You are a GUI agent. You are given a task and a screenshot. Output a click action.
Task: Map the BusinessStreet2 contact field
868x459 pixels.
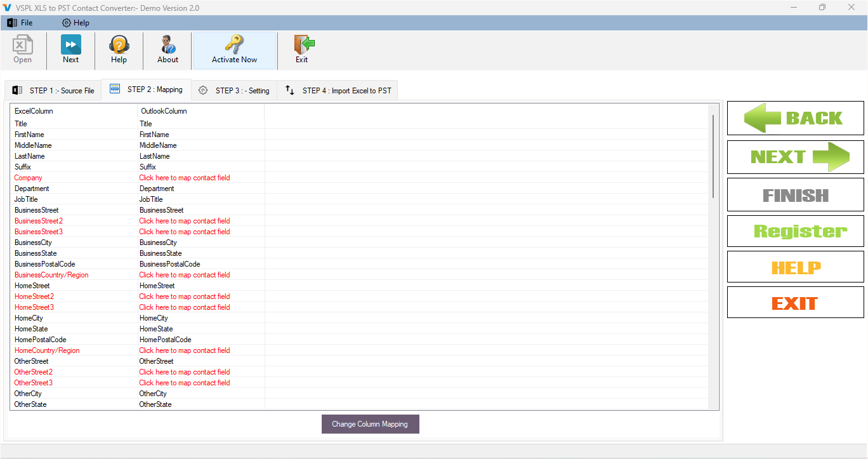pos(185,221)
